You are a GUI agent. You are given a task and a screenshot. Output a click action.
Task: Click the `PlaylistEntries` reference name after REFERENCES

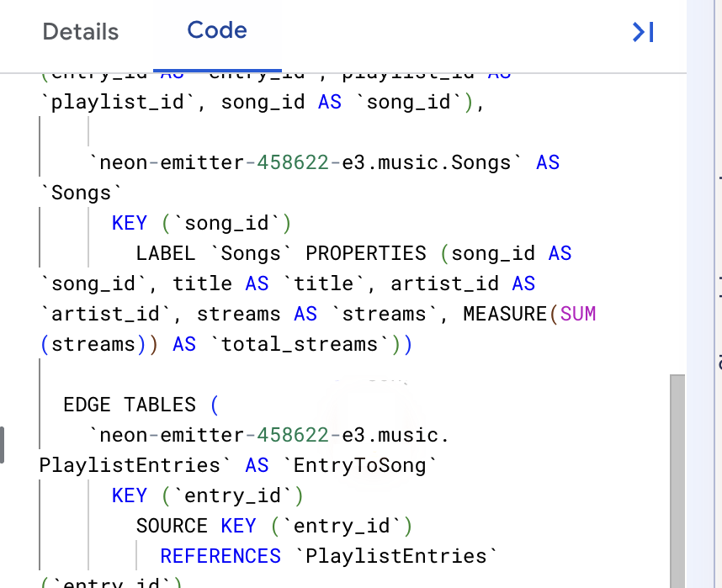pyautogui.click(x=396, y=556)
